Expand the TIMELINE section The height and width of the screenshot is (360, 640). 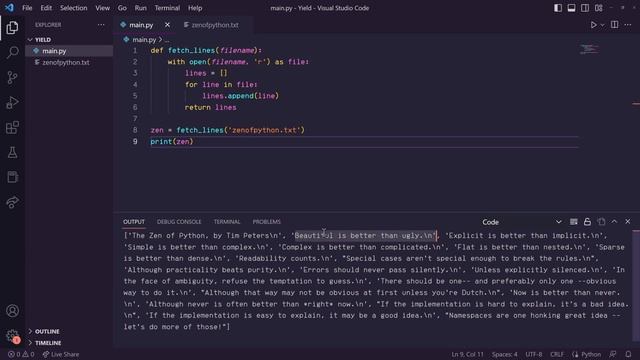(x=48, y=343)
